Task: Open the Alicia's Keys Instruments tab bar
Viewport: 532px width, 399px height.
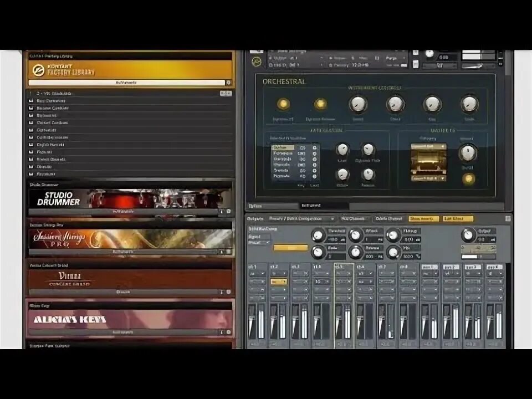Action: click(x=123, y=332)
